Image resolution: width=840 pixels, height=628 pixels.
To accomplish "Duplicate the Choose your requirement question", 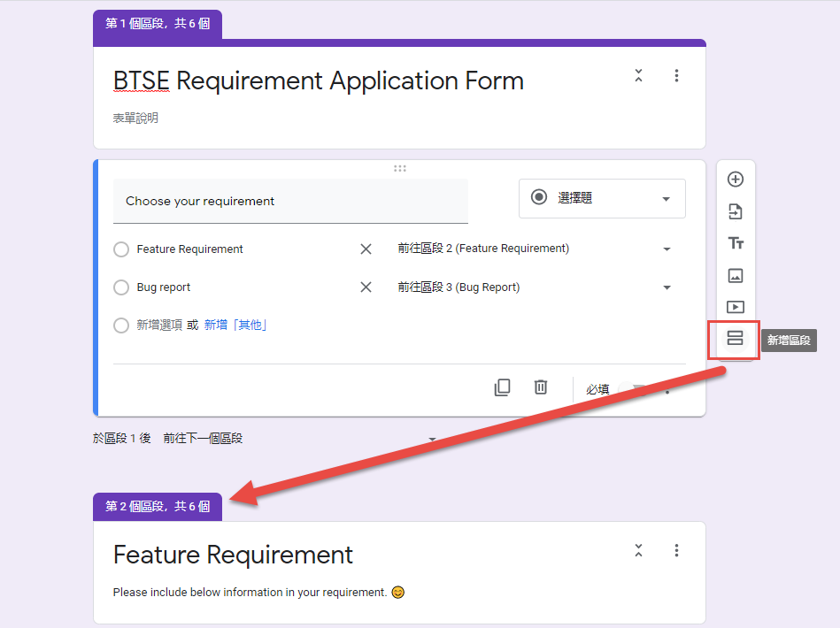I will point(502,387).
